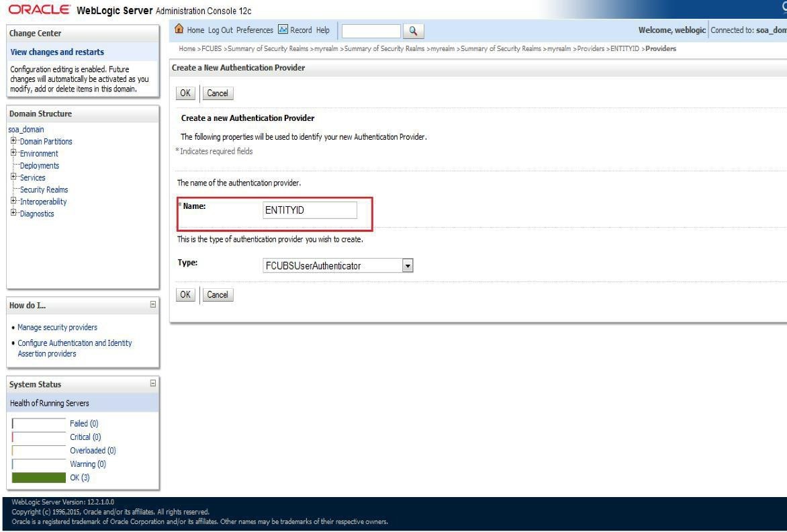787x532 pixels.
Task: Open Help in toolbar
Action: point(323,30)
